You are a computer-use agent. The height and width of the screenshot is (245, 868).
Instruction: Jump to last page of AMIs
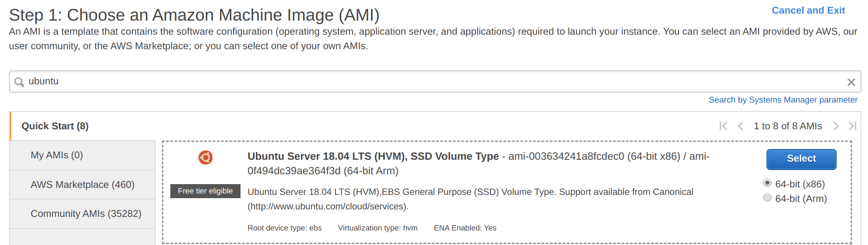click(853, 126)
